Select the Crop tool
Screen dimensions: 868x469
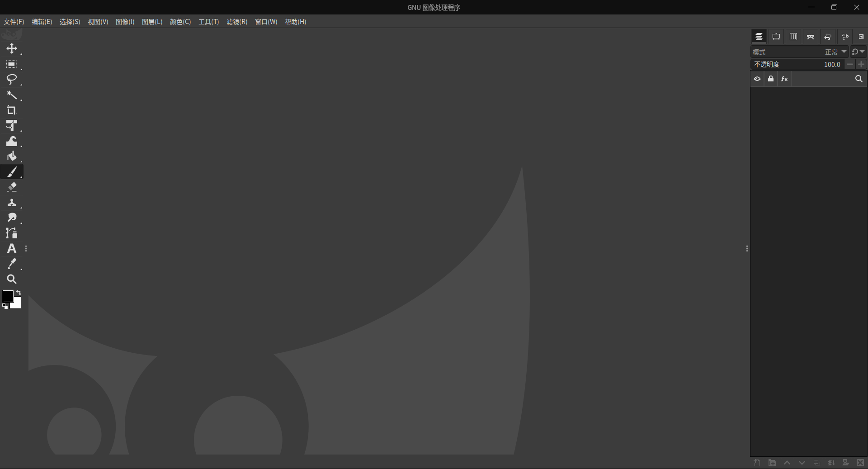pyautogui.click(x=12, y=110)
